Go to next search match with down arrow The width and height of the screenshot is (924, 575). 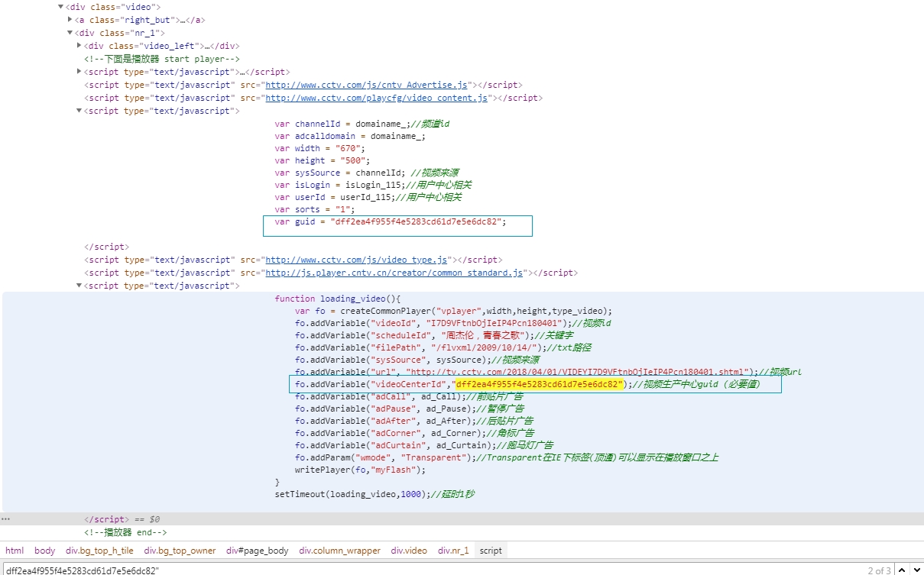pos(916,570)
